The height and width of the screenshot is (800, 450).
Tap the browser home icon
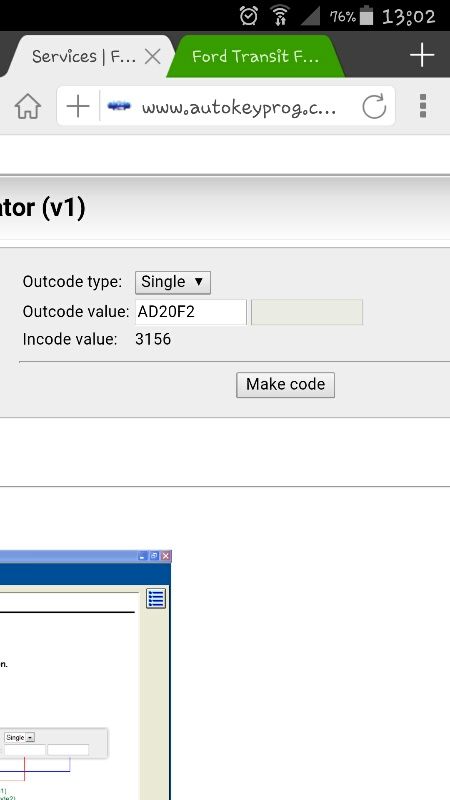(x=28, y=107)
